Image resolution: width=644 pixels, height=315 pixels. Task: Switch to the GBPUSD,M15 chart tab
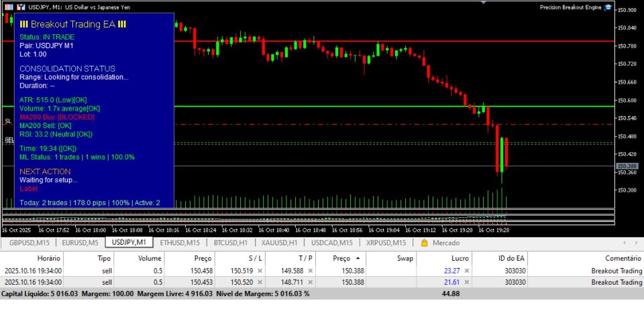[x=29, y=243]
